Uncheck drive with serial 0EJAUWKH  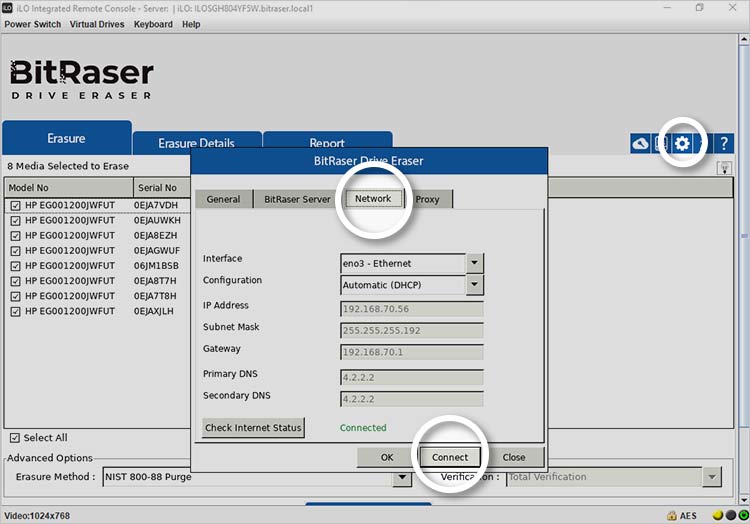coord(15,221)
